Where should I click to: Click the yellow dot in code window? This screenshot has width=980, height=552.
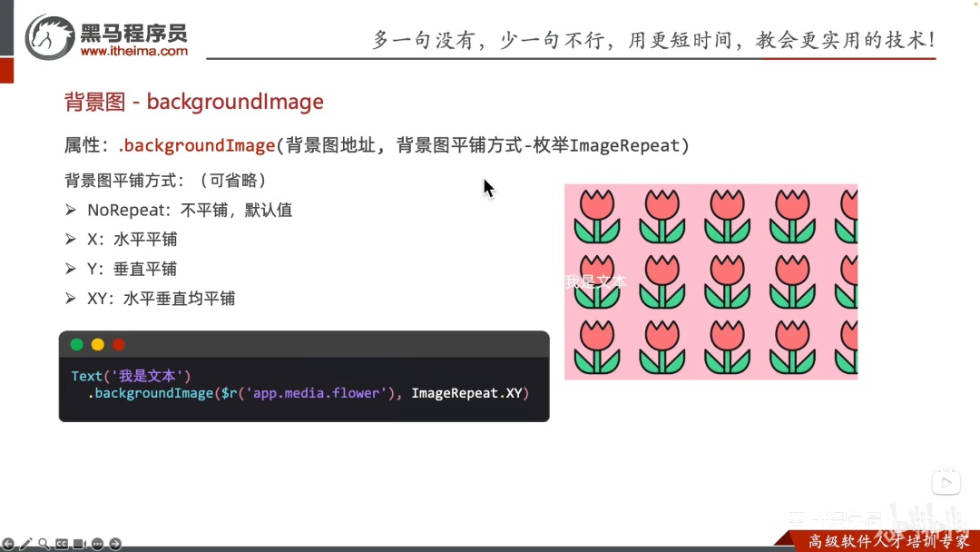click(x=97, y=344)
